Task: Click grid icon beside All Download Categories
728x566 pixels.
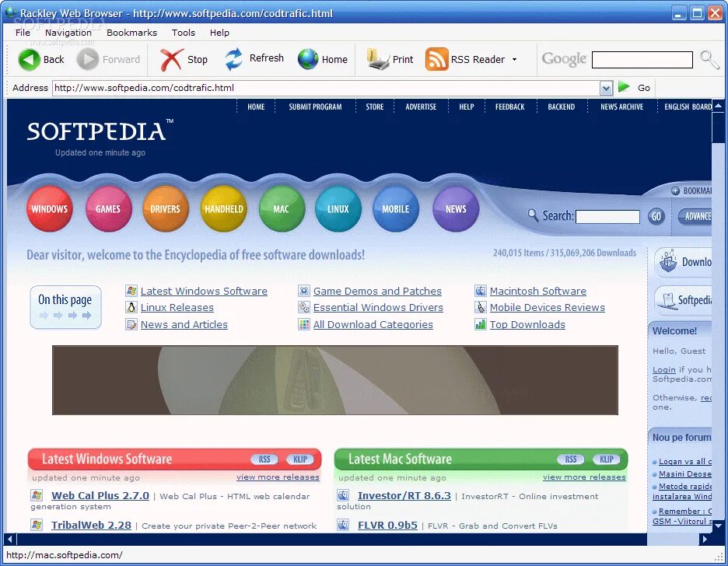Action: (304, 324)
